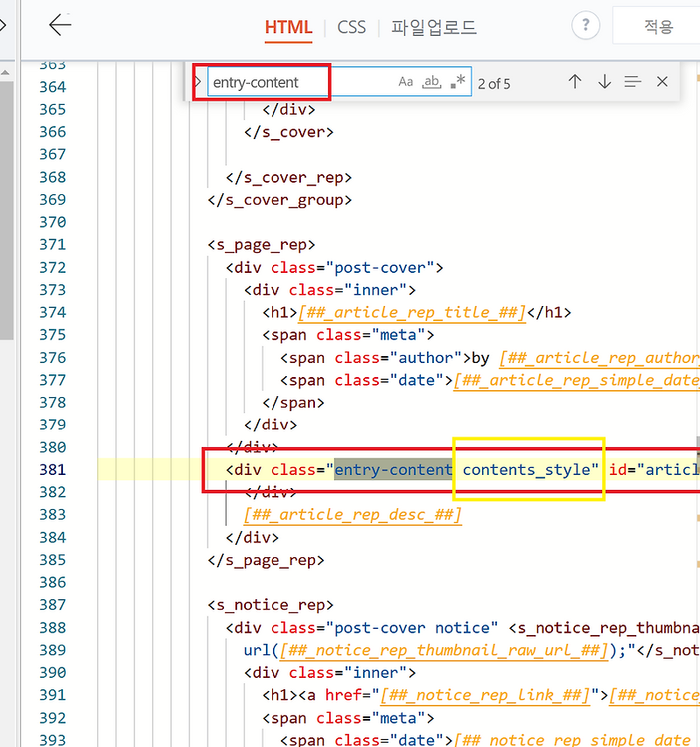The width and height of the screenshot is (700, 747).
Task: Click the previous match up arrow
Action: tap(575, 82)
